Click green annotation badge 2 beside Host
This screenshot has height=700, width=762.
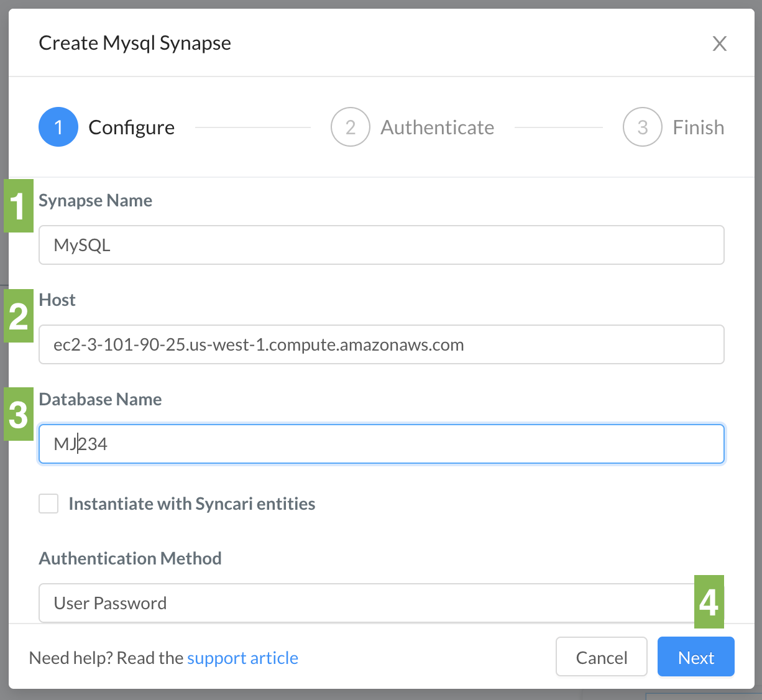[x=18, y=316]
